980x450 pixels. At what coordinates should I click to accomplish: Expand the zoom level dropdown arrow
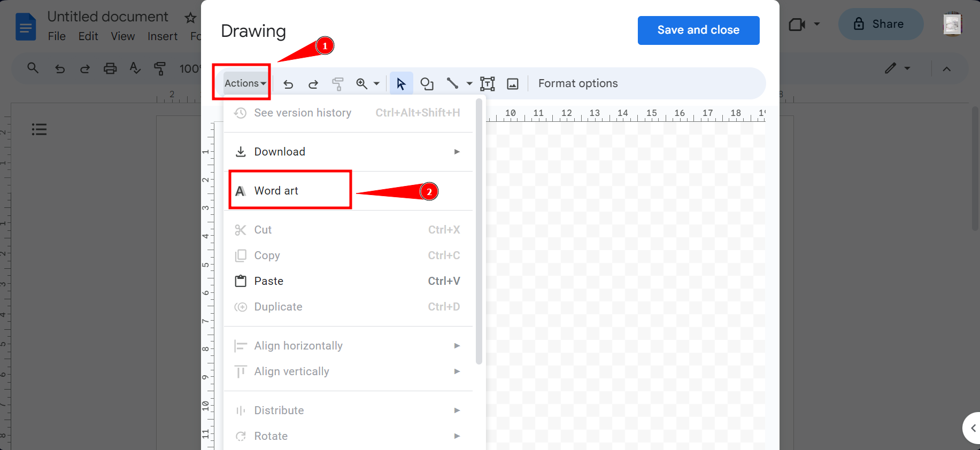[x=376, y=83]
